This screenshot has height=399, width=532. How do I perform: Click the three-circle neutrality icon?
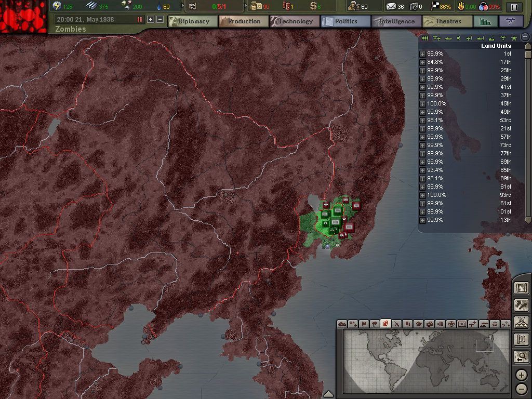483,6
